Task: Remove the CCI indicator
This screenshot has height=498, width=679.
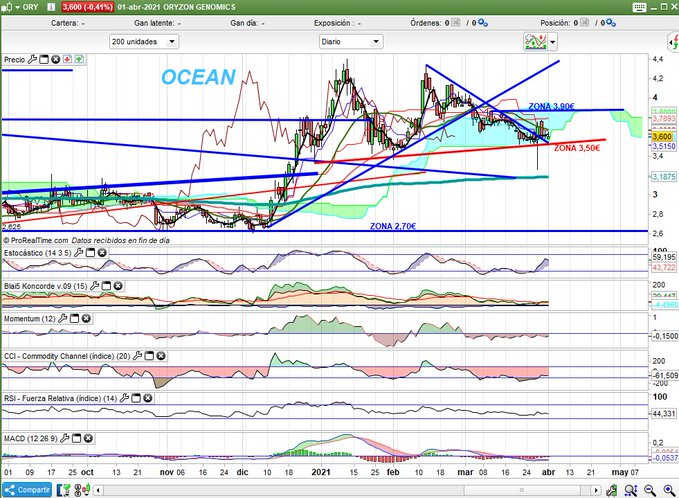Action: click(161, 356)
